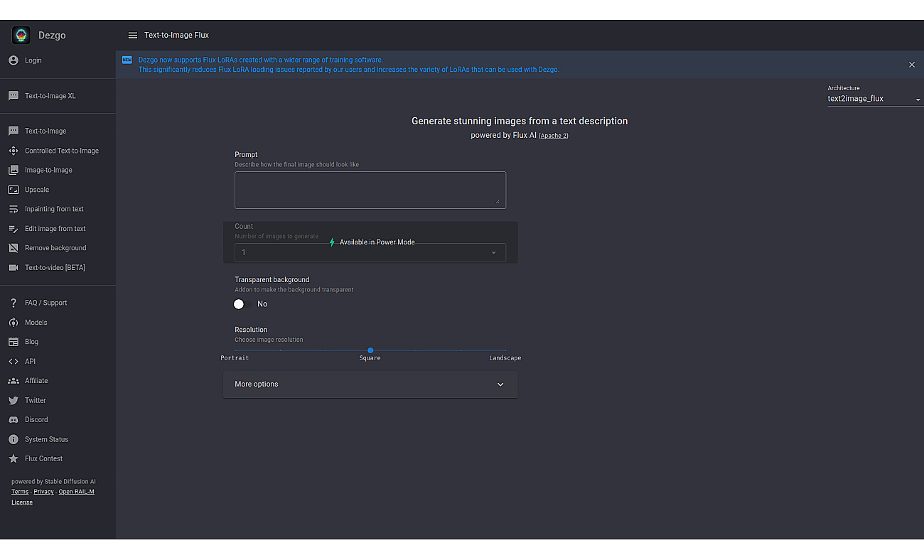Open Inpainting from text
This screenshot has width=924, height=560.
pos(54,209)
